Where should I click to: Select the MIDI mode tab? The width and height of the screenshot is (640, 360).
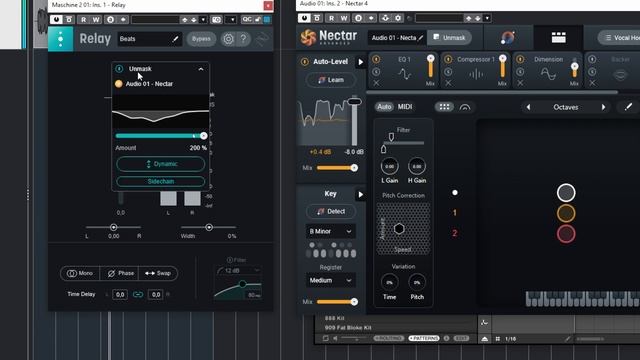(405, 107)
